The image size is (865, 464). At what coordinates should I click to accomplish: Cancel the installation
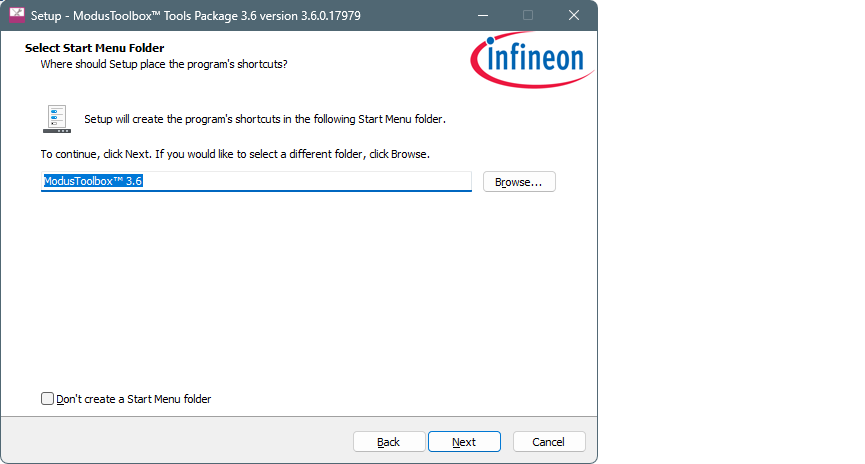549,442
